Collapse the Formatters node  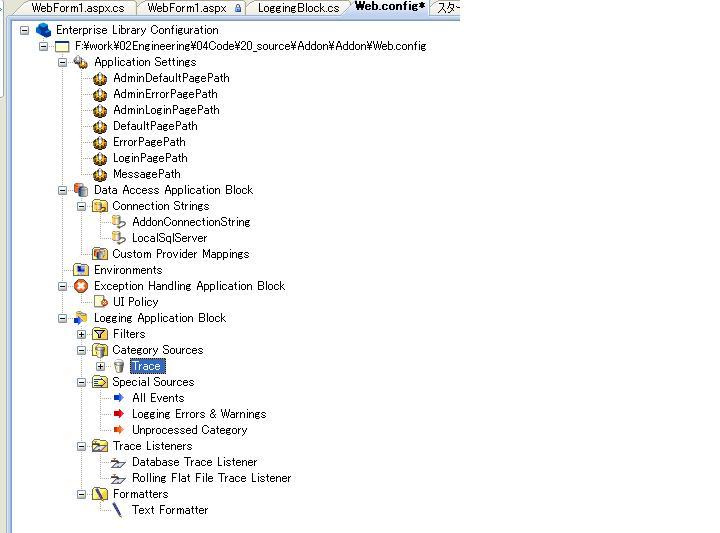pyautogui.click(x=81, y=494)
